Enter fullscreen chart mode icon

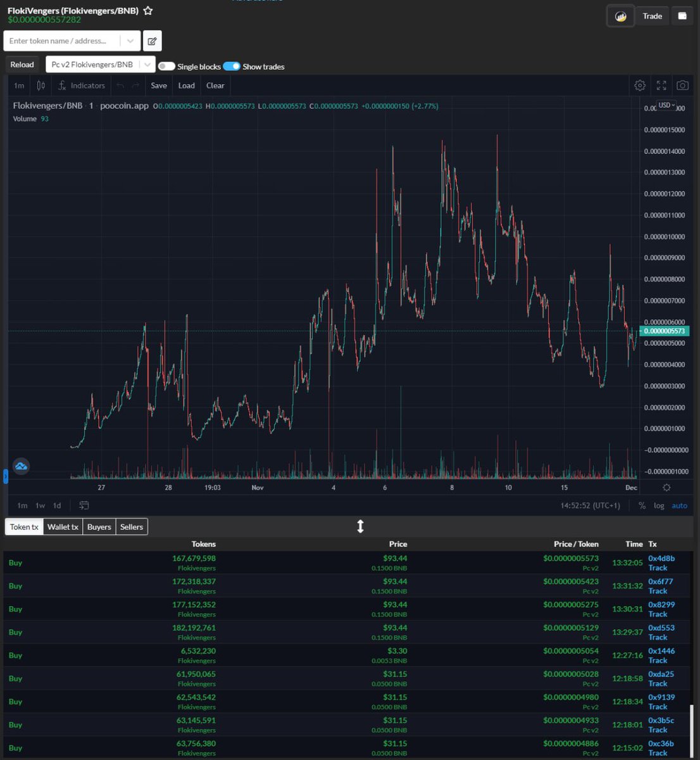(661, 85)
